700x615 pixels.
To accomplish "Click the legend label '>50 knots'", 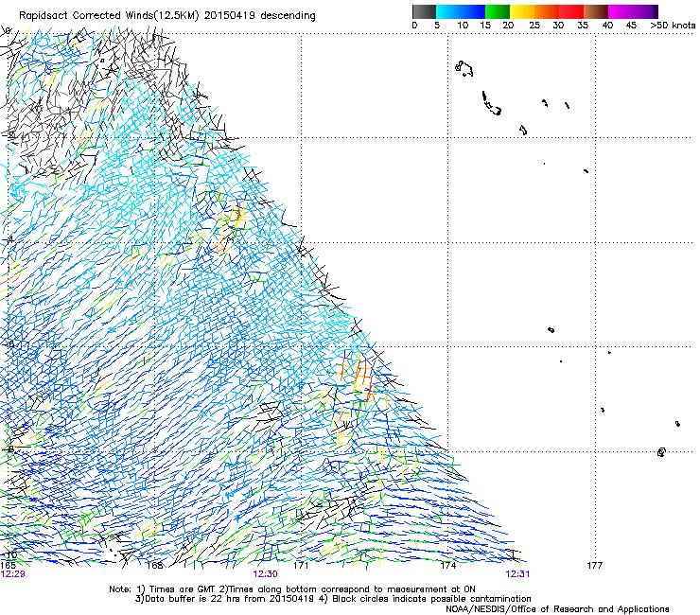I will coord(673,26).
